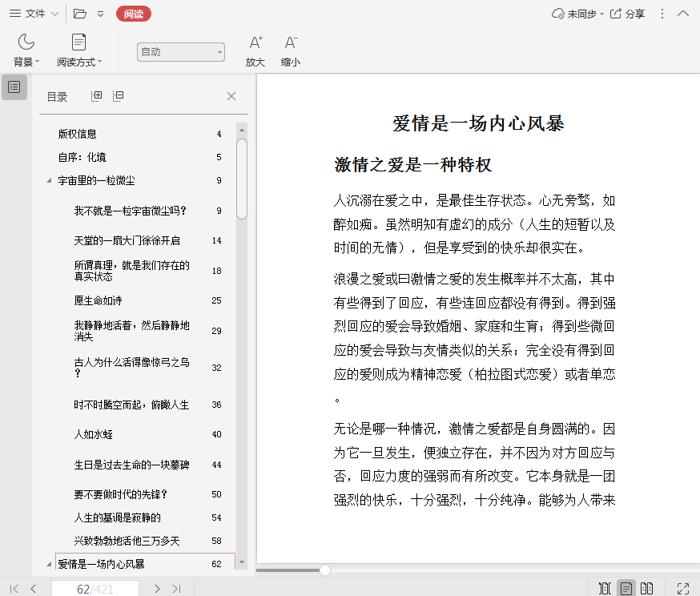Go to 自序：化境 chapter
The width and height of the screenshot is (700, 596).
tap(82, 157)
